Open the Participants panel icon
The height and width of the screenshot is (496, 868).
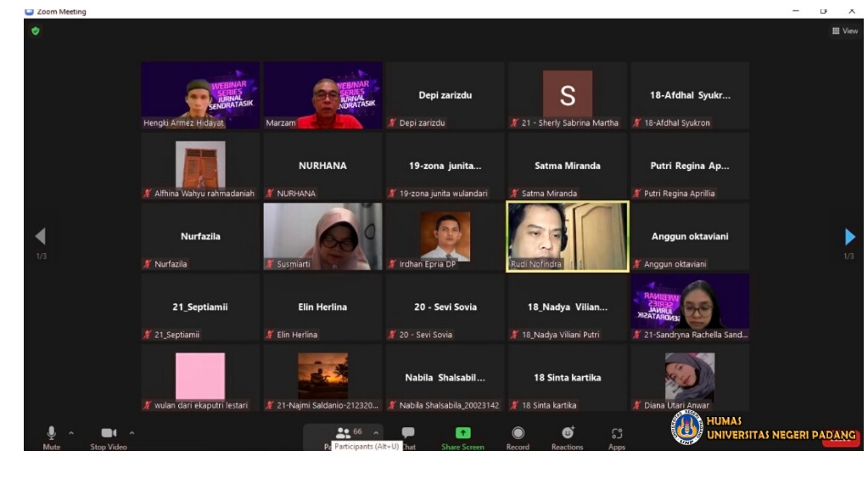coord(344,432)
